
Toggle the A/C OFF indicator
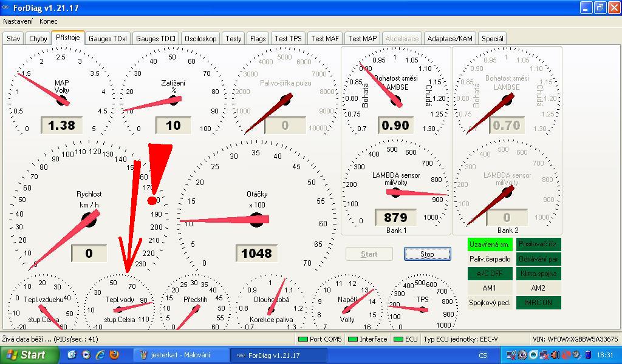pos(490,274)
